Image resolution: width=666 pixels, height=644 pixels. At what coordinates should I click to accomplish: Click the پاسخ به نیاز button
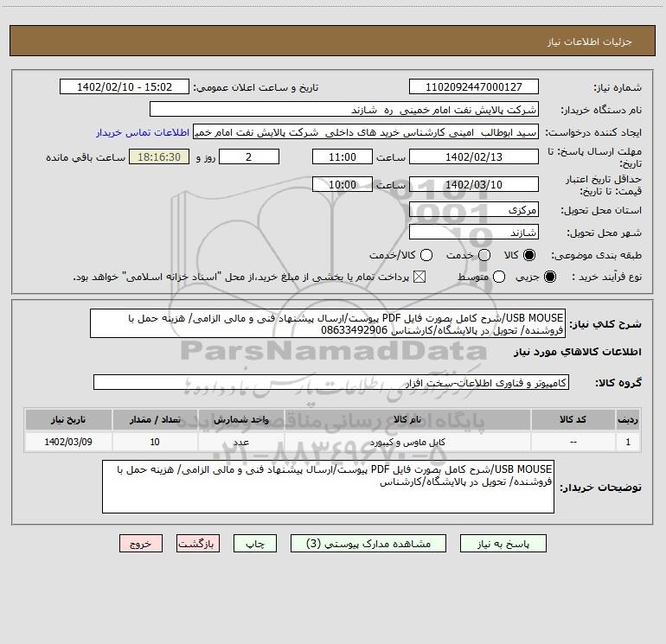click(503, 544)
